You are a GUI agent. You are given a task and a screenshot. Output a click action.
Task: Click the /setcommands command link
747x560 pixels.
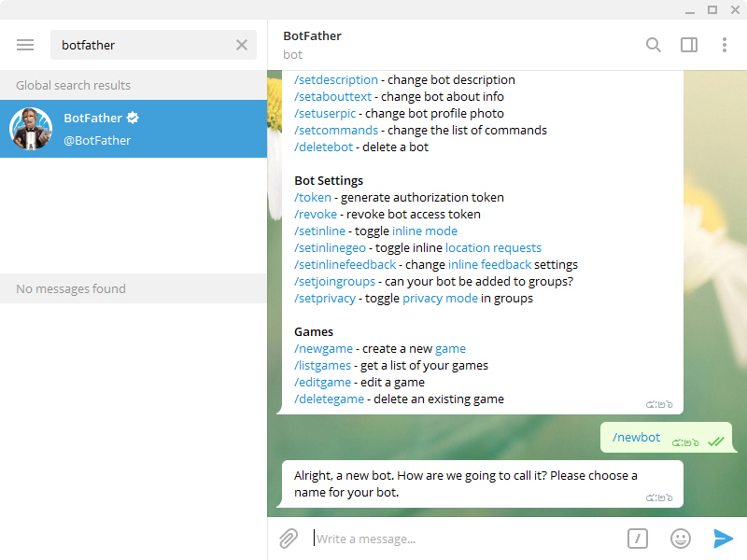336,130
